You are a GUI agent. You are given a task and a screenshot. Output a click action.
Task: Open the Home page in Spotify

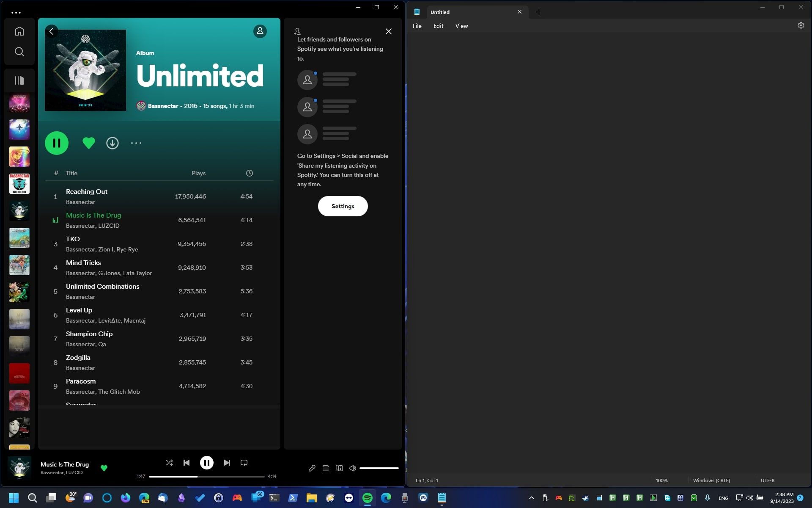point(19,31)
